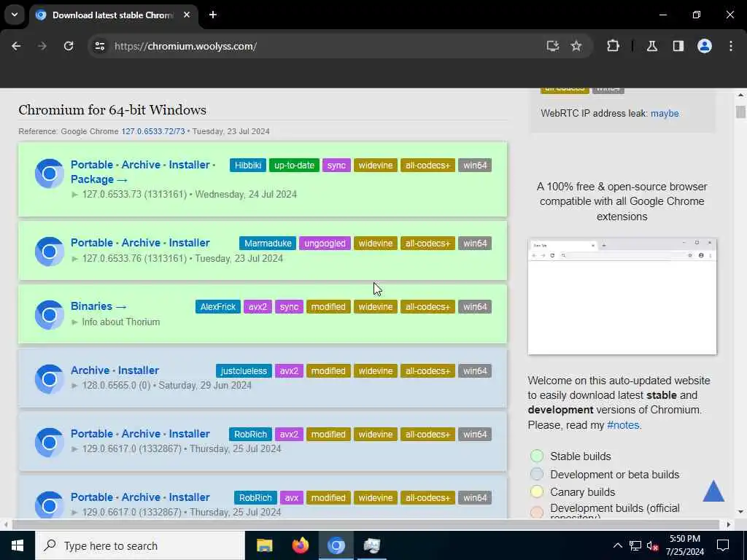
Task: Click the AlexFrick tag
Action: pos(217,307)
